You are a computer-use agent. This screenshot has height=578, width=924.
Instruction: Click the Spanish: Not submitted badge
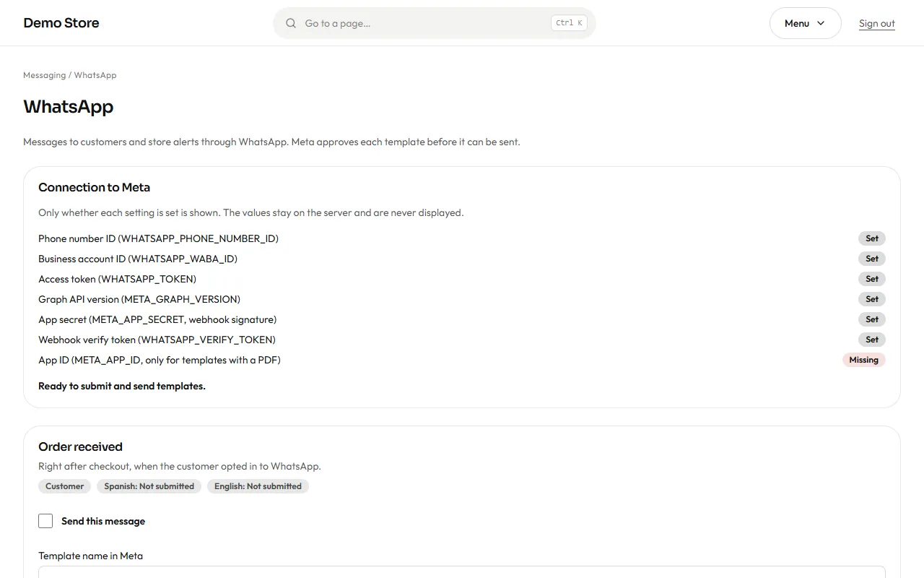pyautogui.click(x=149, y=486)
